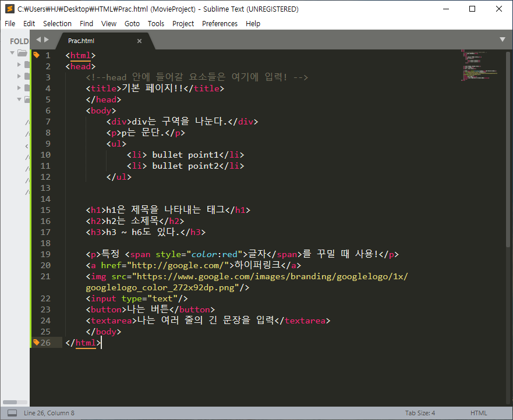This screenshot has width=513, height=420.
Task: Click the <h3> heading line
Action: point(146,232)
